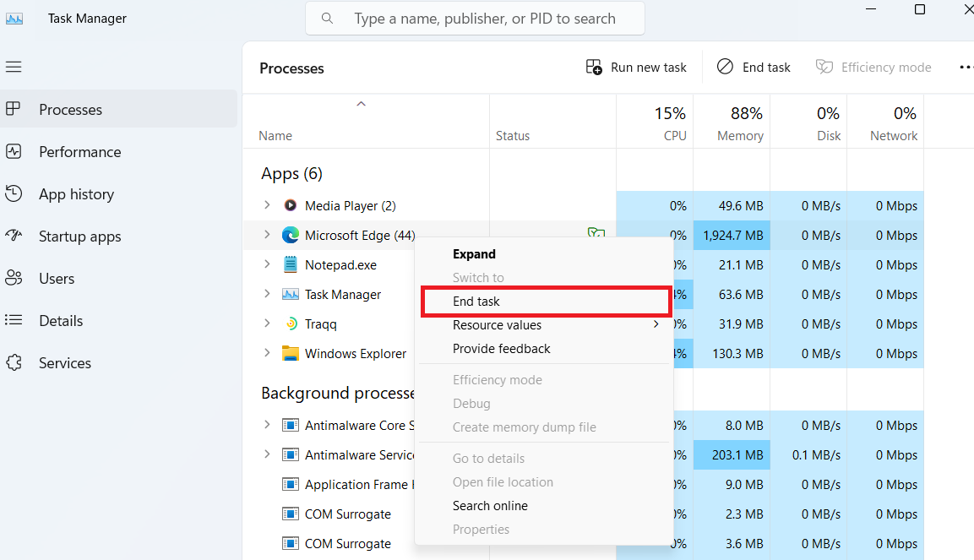The width and height of the screenshot is (974, 560).
Task: Sort processes by the Network column
Action: pos(886,122)
